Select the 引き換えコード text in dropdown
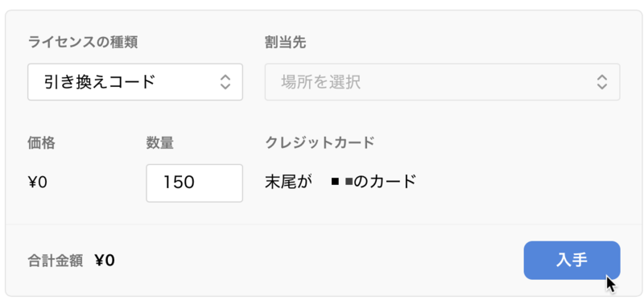The height and width of the screenshot is (300, 644). 99,82
